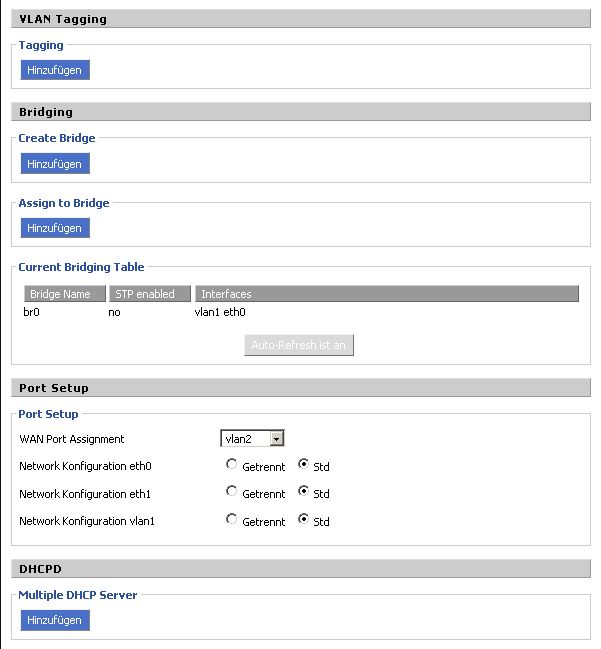Click the Bridge Name column header
The height and width of the screenshot is (649, 601).
point(63,294)
